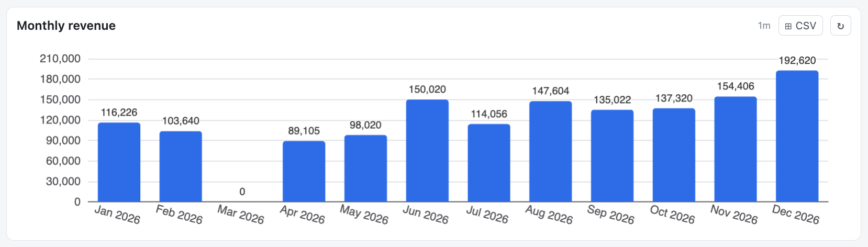Click the 30,000 y-axis tick label
This screenshot has width=868, height=247.
tap(63, 182)
